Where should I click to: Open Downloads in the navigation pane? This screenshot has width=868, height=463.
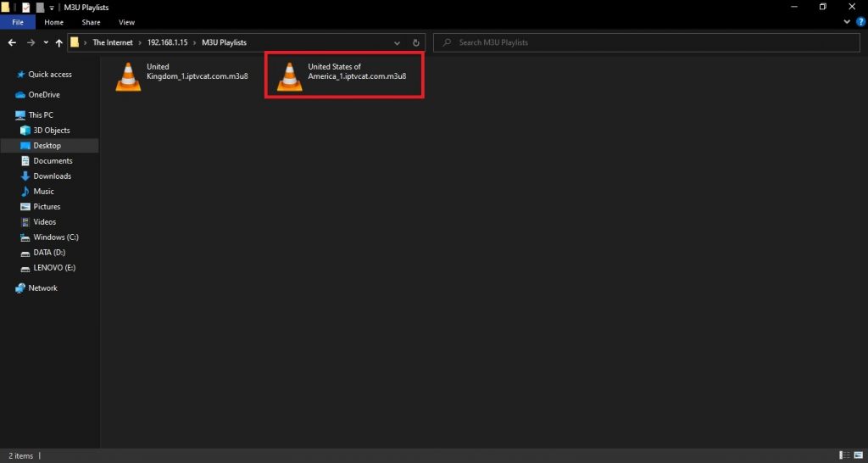[x=52, y=176]
